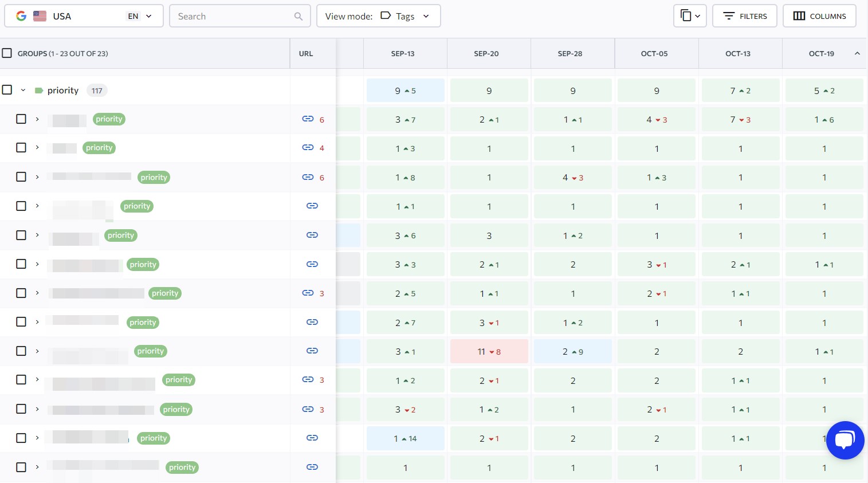Click the green priority folder tag icon
Image resolution: width=868 pixels, height=483 pixels.
point(39,91)
